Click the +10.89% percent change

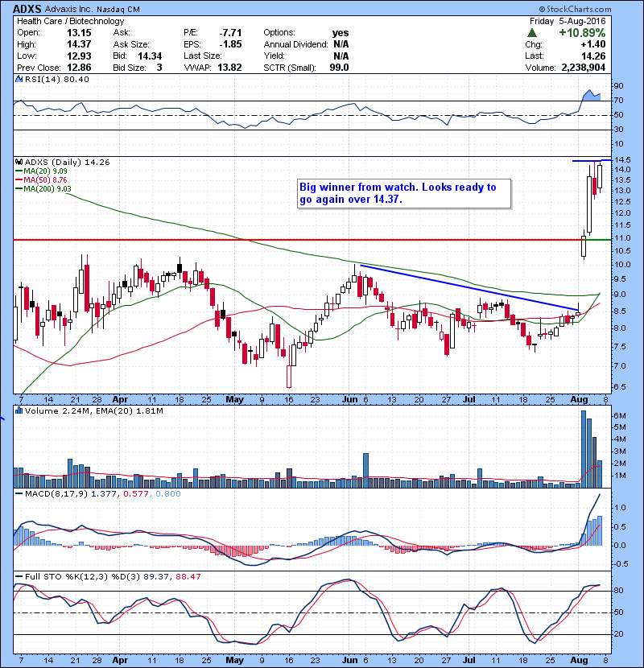click(582, 33)
